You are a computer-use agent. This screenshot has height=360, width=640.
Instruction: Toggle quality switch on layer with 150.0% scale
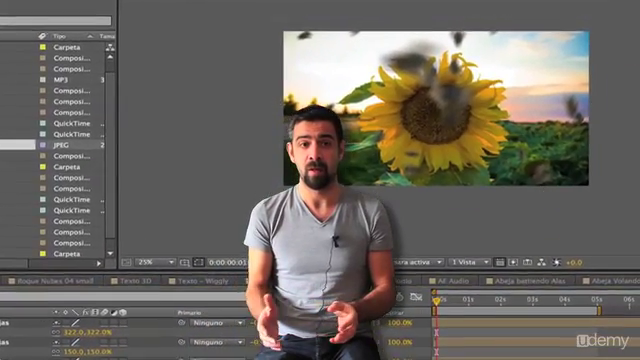[75, 342]
